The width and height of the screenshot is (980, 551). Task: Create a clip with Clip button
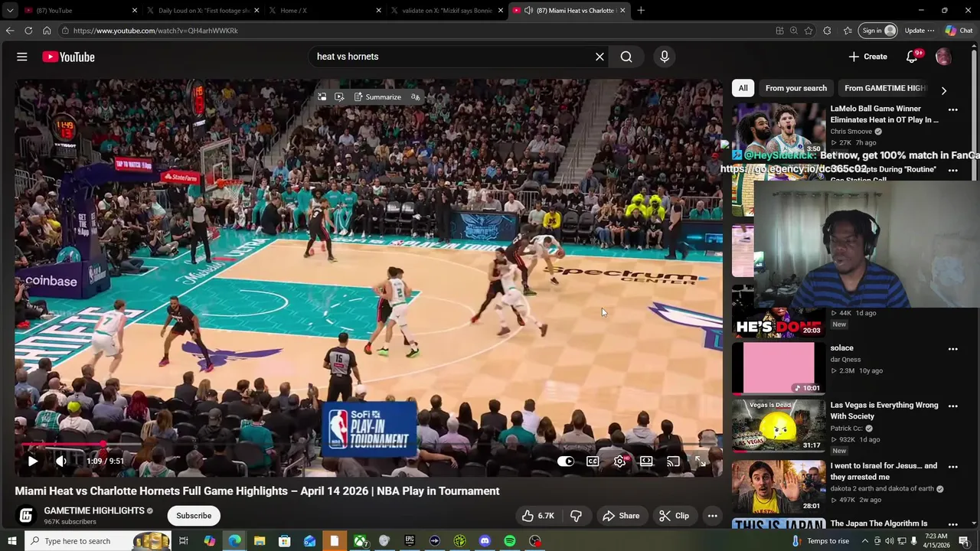point(675,516)
